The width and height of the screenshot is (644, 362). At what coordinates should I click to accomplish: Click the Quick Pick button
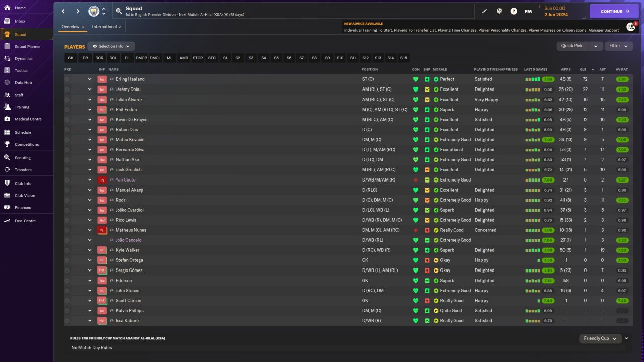(x=572, y=46)
